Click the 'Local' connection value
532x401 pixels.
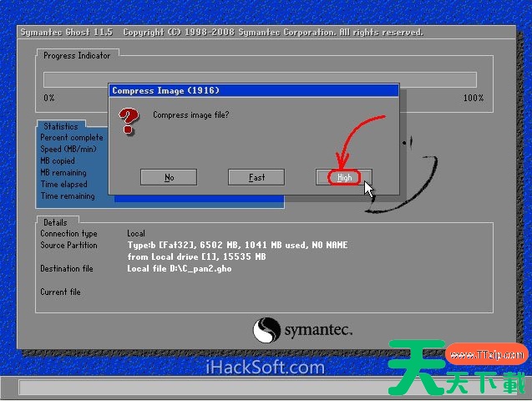coord(136,233)
